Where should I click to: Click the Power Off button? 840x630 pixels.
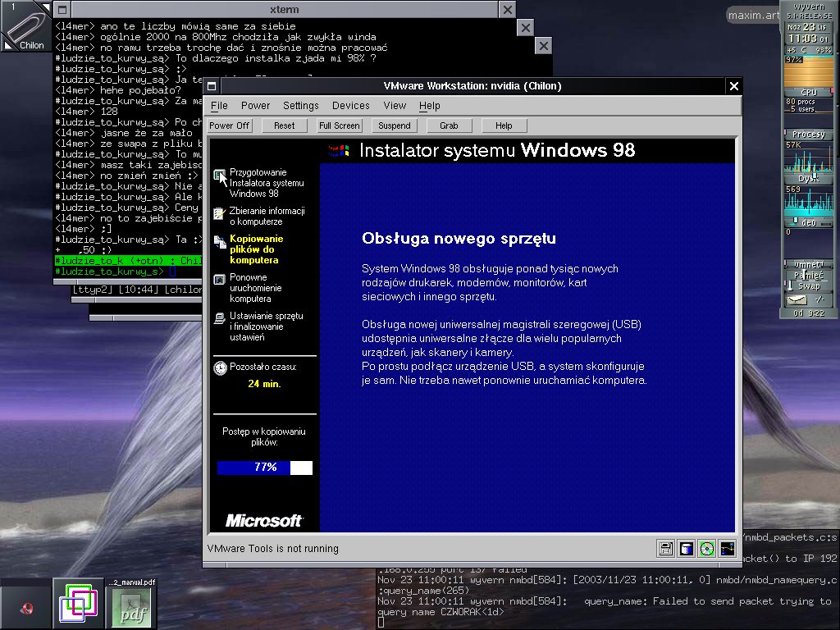pos(230,126)
